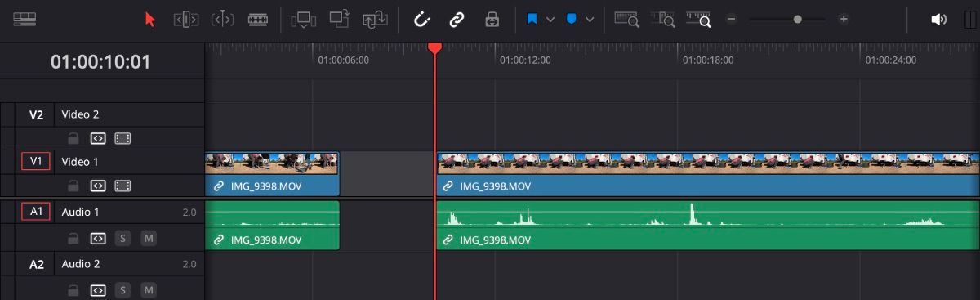980x300 pixels.
Task: Click the V1 destination control
Action: [x=36, y=162]
